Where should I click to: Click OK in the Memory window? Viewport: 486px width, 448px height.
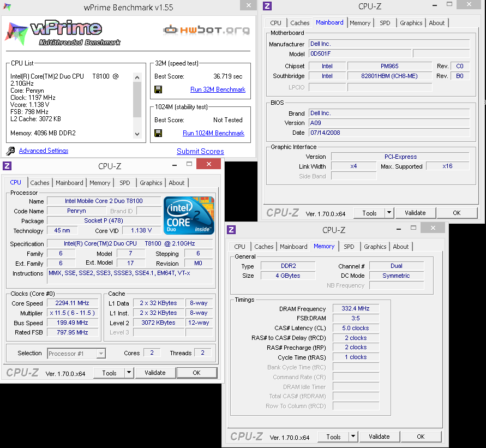pyautogui.click(x=421, y=437)
